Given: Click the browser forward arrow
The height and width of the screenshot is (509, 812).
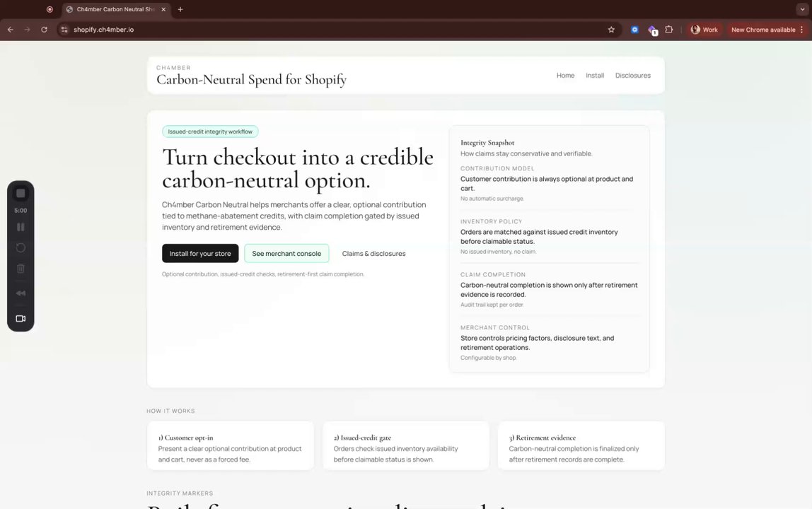Looking at the screenshot, I should click(x=27, y=30).
